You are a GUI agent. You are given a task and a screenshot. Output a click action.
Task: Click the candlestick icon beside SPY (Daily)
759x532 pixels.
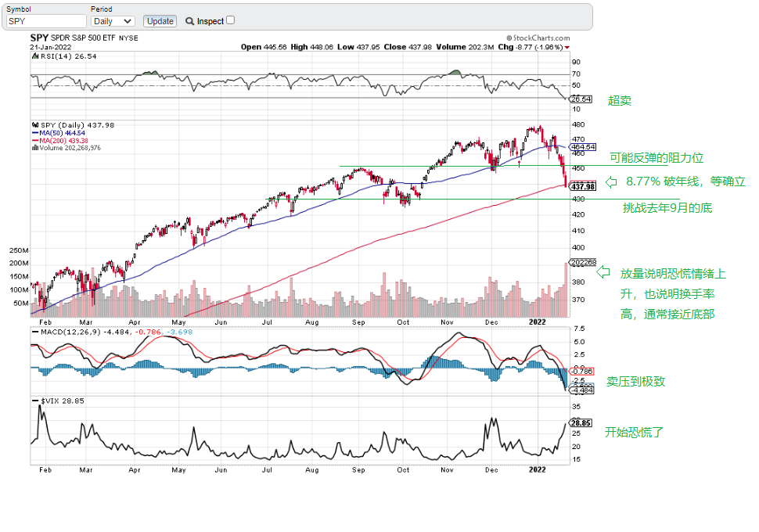(35, 125)
